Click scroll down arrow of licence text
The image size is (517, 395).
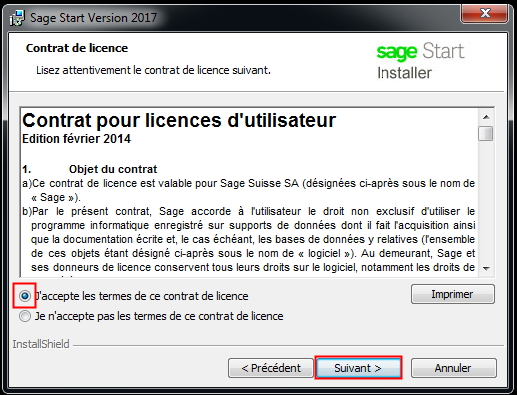pyautogui.click(x=486, y=268)
